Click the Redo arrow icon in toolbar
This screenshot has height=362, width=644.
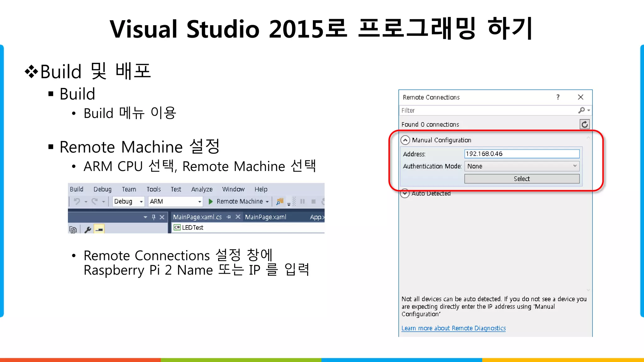pyautogui.click(x=95, y=201)
